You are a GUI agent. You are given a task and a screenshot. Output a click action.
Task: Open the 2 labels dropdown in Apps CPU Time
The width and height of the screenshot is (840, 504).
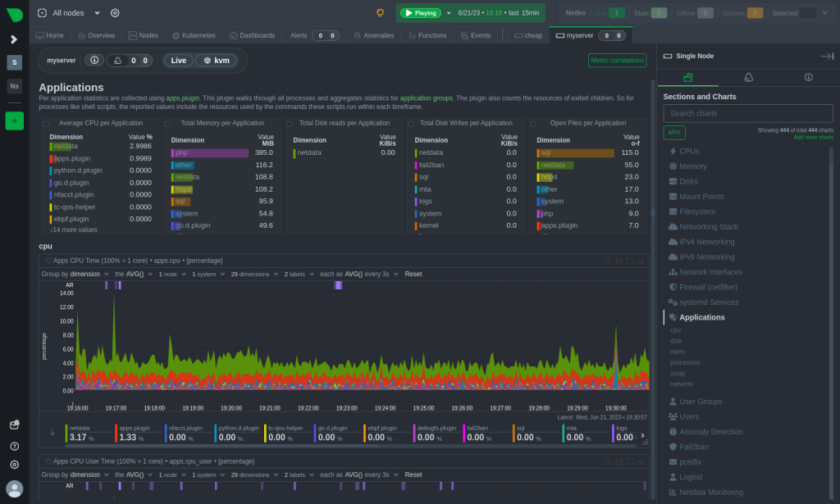coord(299,274)
